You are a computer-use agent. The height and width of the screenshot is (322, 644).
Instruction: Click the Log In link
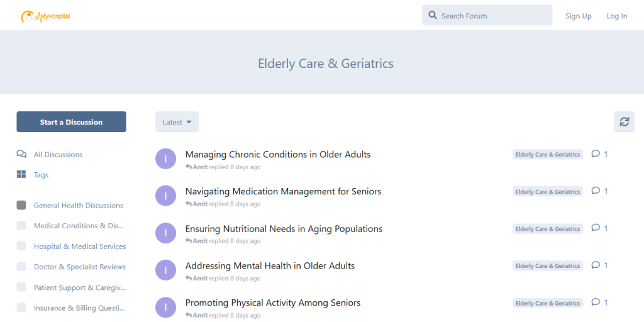(617, 16)
